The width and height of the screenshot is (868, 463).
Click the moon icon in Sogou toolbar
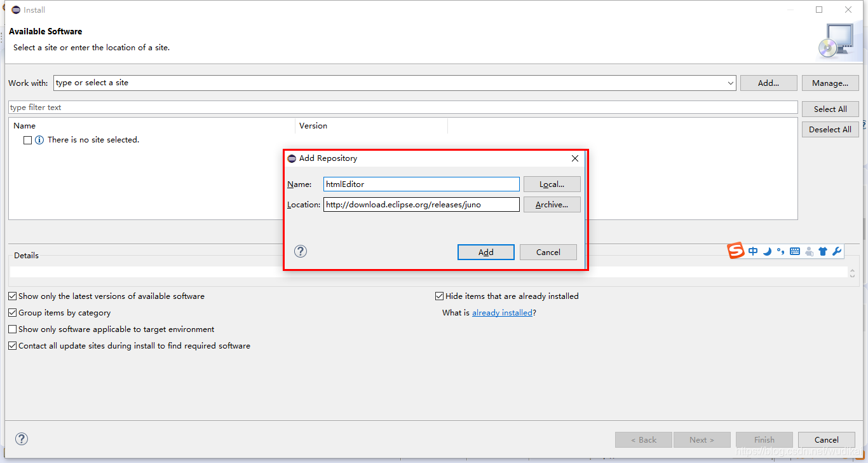[x=767, y=251]
